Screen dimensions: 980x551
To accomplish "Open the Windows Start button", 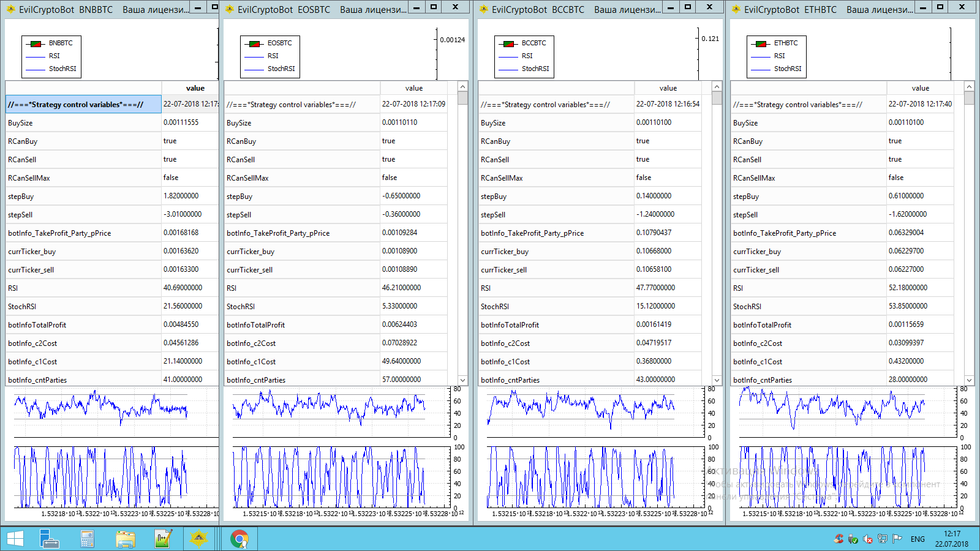I will (15, 539).
